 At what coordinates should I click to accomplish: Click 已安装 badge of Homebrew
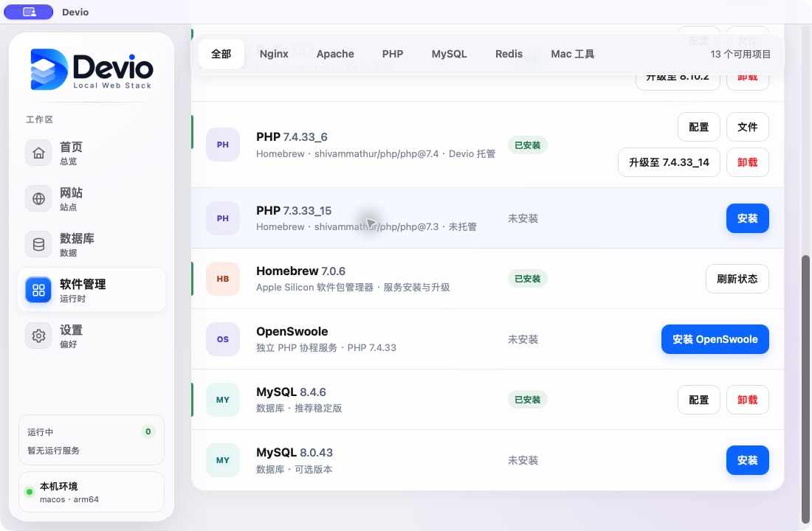click(x=527, y=279)
